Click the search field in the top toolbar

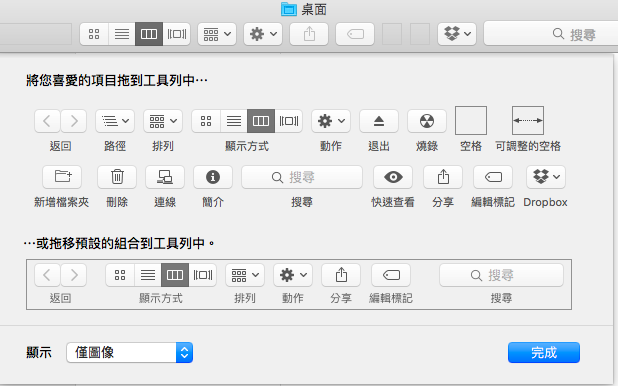point(551,34)
